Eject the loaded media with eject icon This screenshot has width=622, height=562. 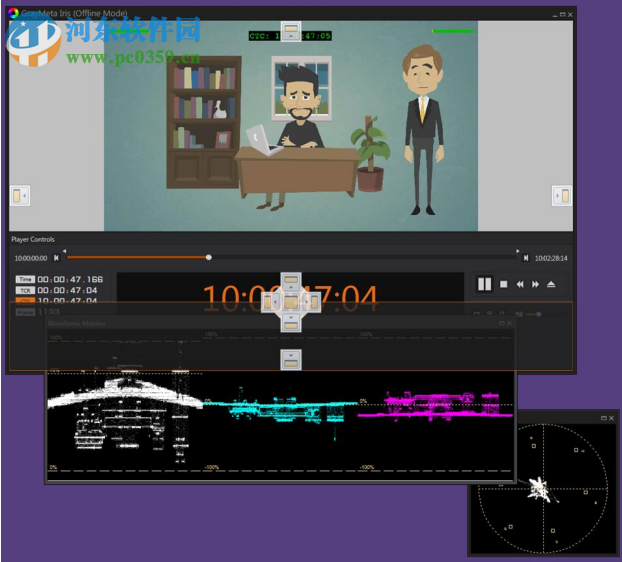point(551,284)
